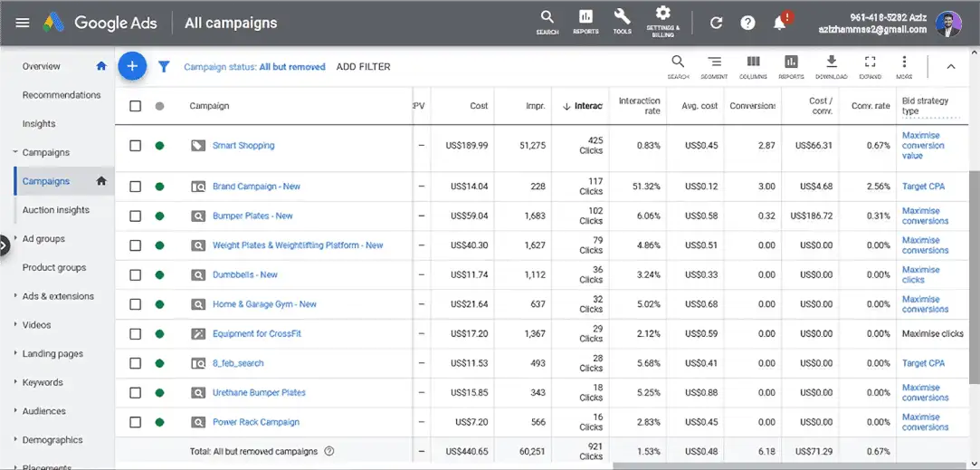Viewport: 980px width, 470px height.
Task: Click the refresh icon
Action: click(x=716, y=23)
